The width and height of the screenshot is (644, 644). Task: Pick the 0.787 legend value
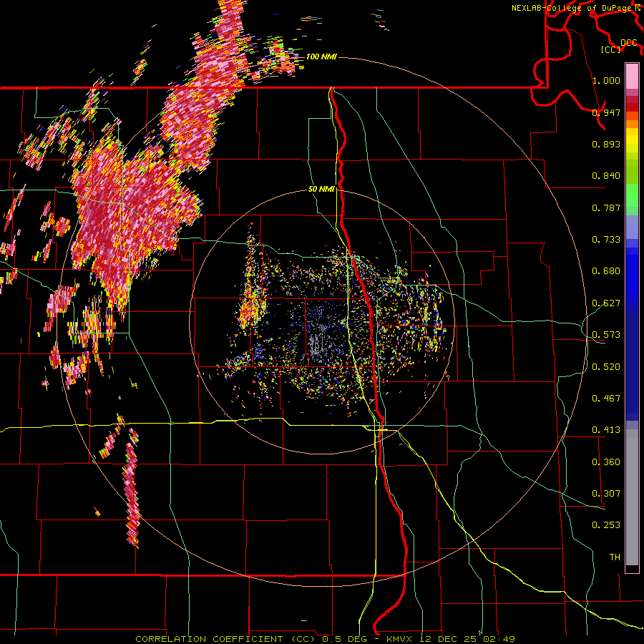(x=606, y=208)
